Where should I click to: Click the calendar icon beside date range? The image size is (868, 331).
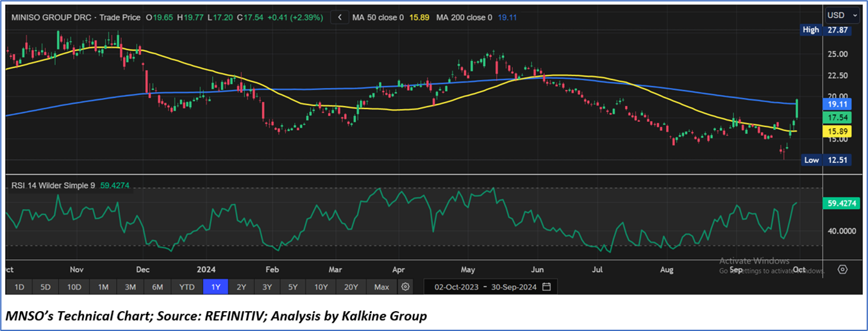point(546,287)
